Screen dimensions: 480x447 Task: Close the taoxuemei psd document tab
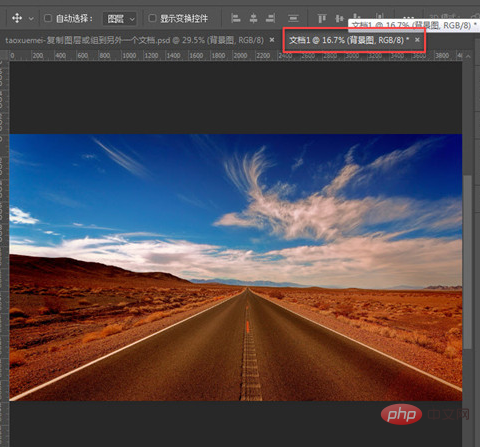click(272, 40)
